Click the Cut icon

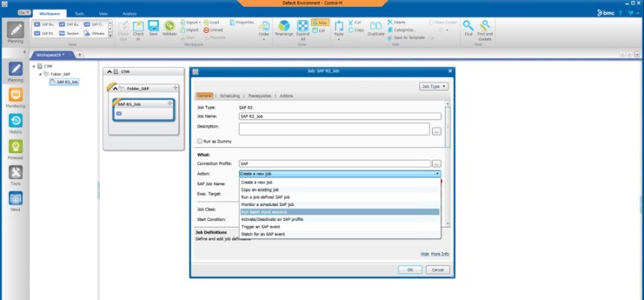355,22
